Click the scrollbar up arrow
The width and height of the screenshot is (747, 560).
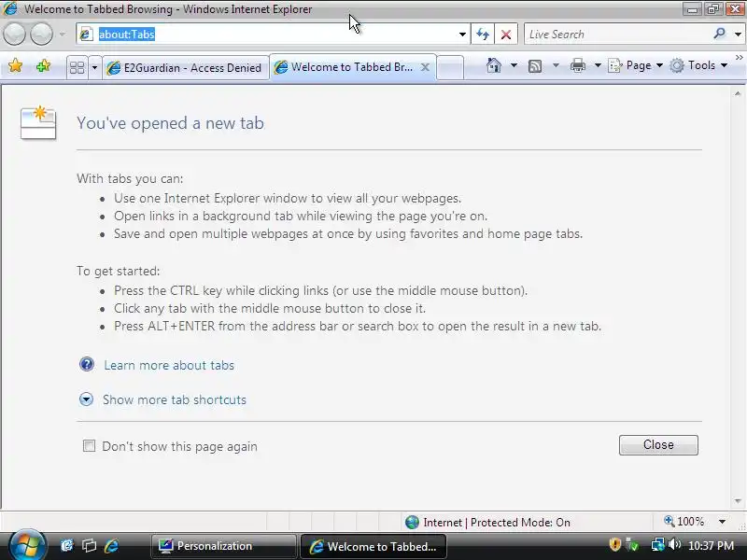click(738, 94)
